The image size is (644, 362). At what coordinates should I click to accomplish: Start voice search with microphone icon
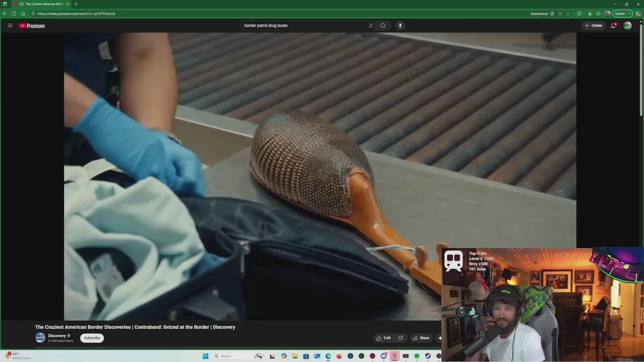(x=400, y=26)
